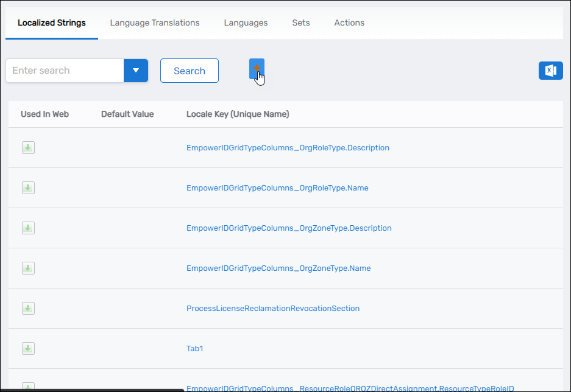Click the add new localized string plus icon
Viewport: 571px width, 392px height.
pyautogui.click(x=256, y=69)
